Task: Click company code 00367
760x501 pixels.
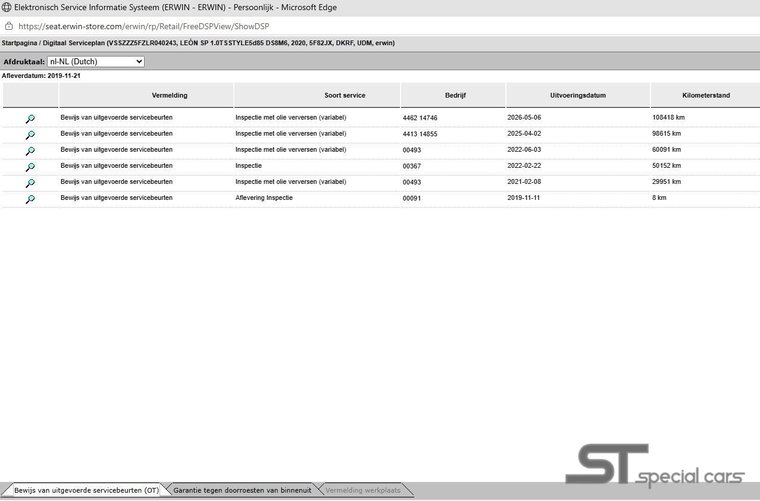Action: [412, 166]
